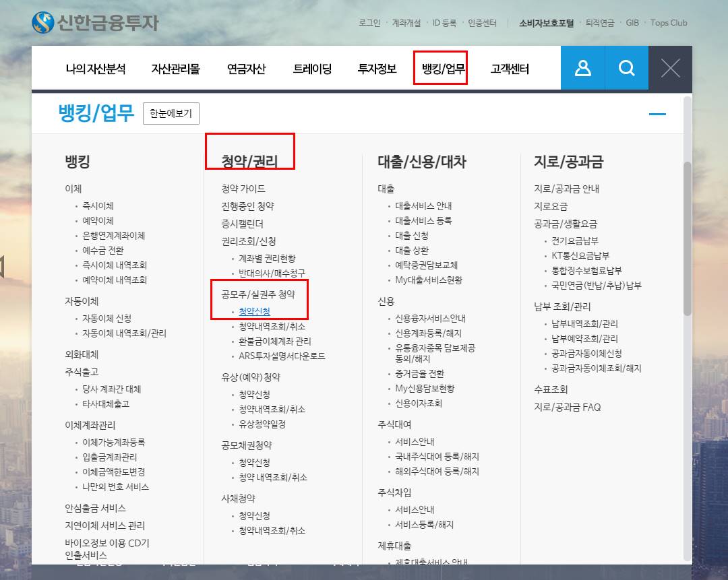Open the search magnifier icon
This screenshot has height=580, width=728.
pyautogui.click(x=626, y=67)
